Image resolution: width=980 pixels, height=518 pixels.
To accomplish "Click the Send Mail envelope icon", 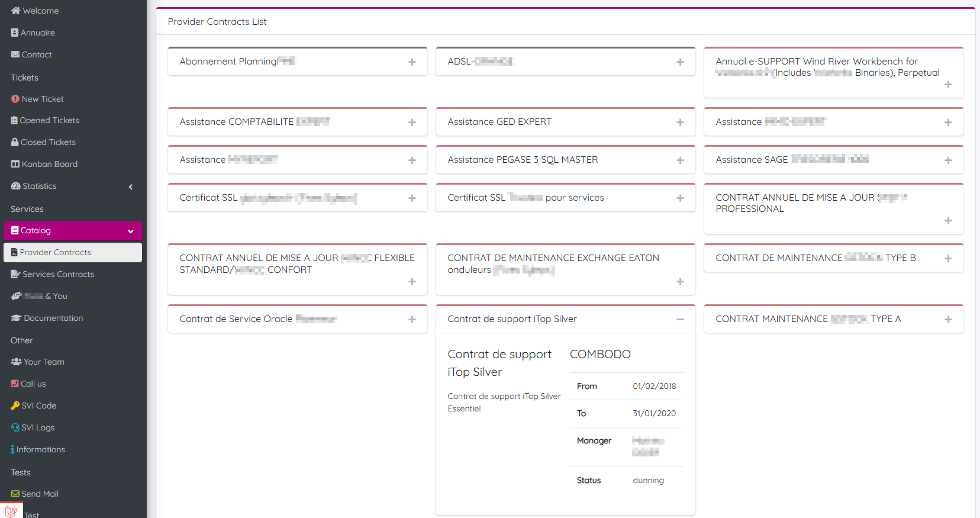I will [15, 494].
